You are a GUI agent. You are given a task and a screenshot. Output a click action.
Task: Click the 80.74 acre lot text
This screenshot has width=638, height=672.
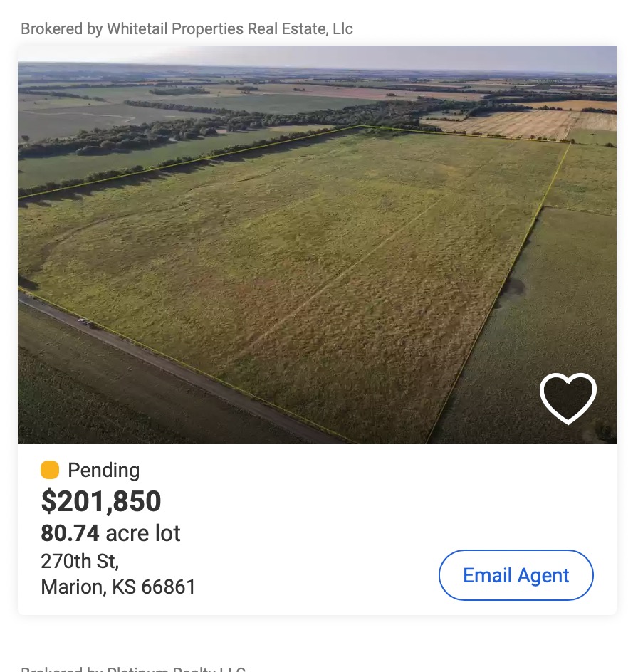[x=110, y=533]
